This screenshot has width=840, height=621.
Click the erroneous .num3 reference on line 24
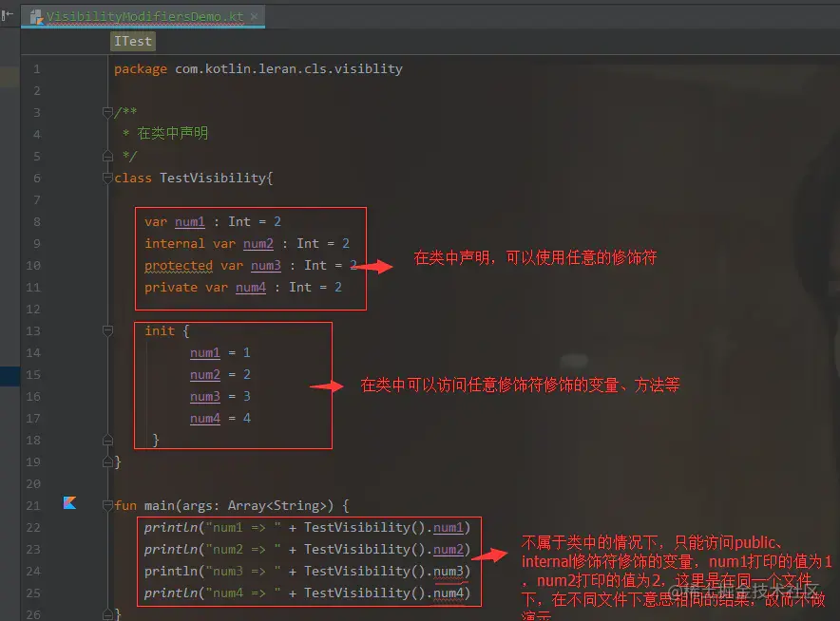[x=448, y=572]
